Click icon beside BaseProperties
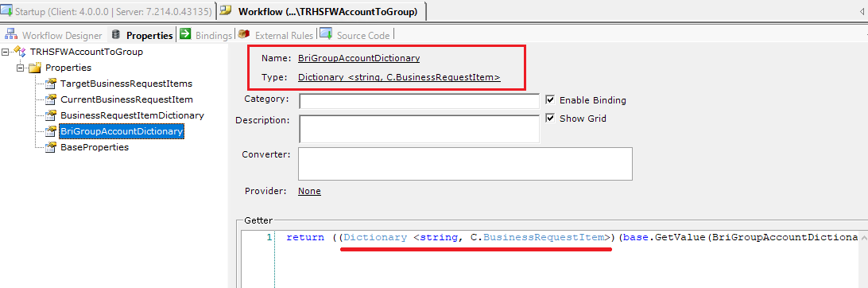868x288 pixels. [x=50, y=147]
